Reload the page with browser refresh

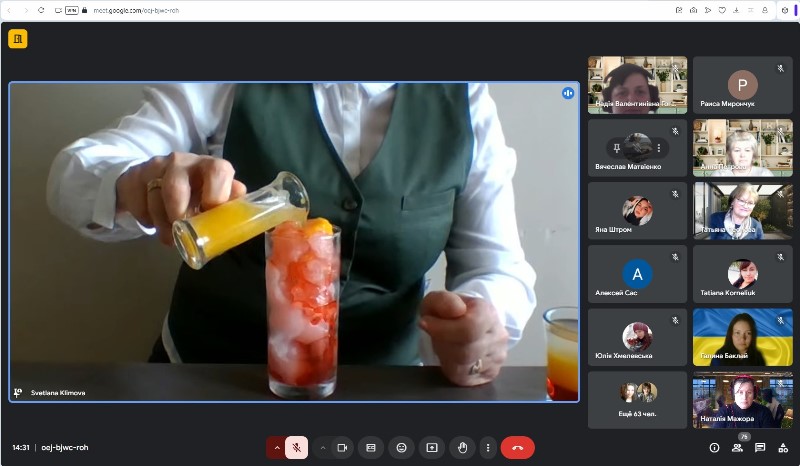click(x=41, y=10)
